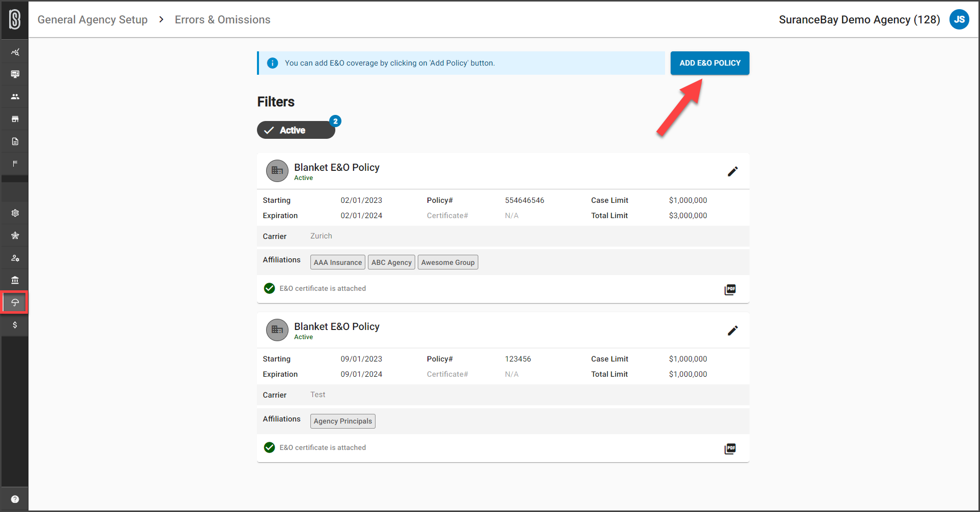Click the total limit $3,000,000

(688, 216)
